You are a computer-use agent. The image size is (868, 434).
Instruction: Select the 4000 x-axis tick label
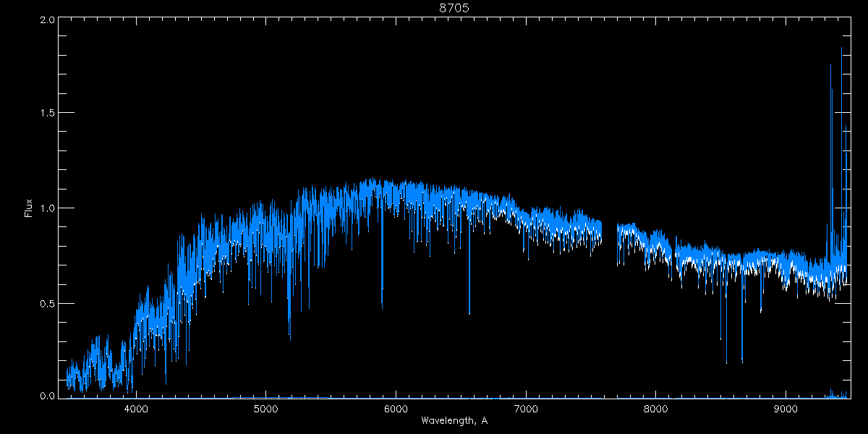pyautogui.click(x=136, y=407)
